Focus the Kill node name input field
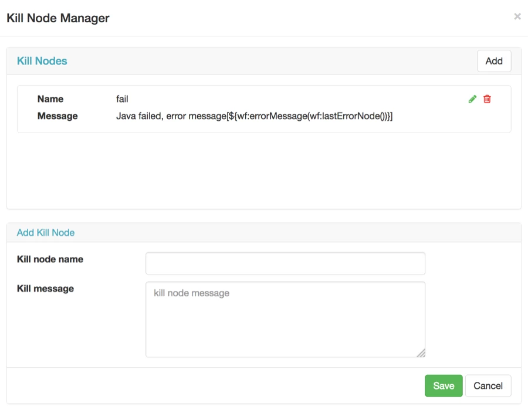The width and height of the screenshot is (528, 420). (x=285, y=263)
